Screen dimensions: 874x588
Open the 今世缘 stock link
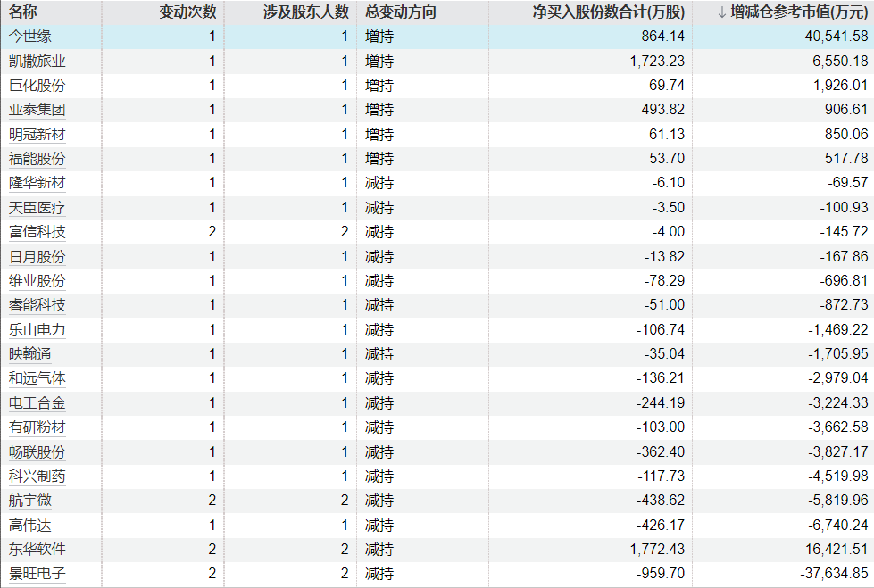pos(30,37)
